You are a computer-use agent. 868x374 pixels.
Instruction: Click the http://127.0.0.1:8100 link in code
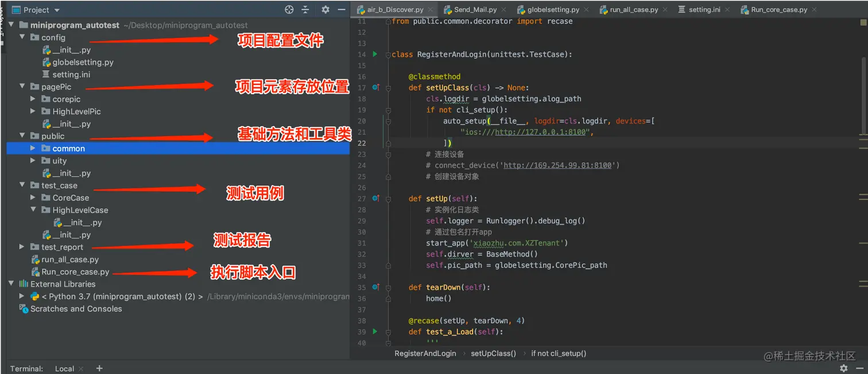541,132
